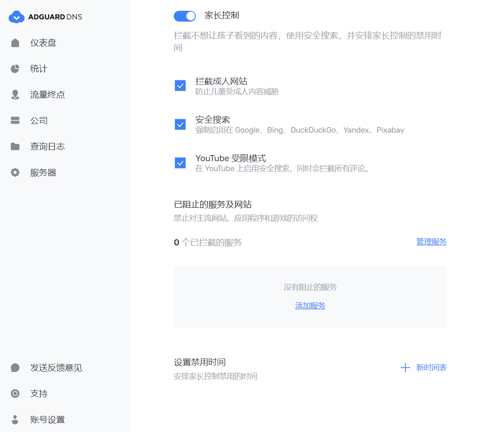This screenshot has width=504, height=432.
Task: Click the 防止儿童受成人内容威胁 description
Action: (x=237, y=92)
